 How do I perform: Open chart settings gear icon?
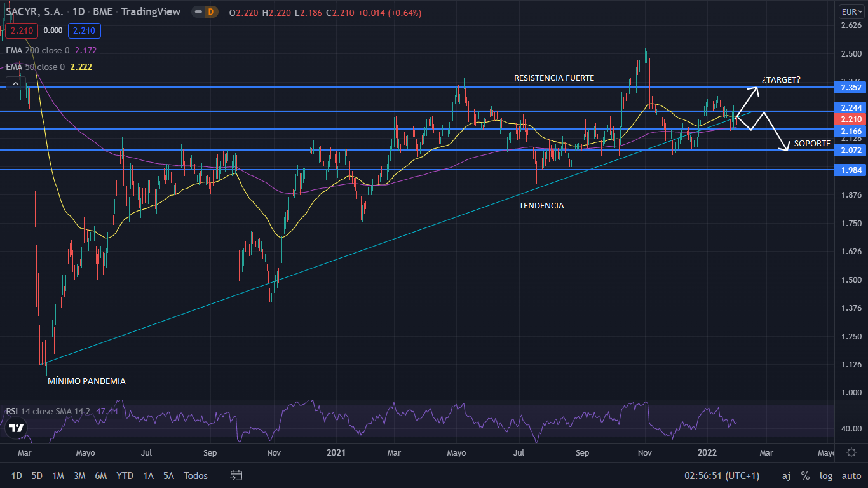[x=851, y=452]
